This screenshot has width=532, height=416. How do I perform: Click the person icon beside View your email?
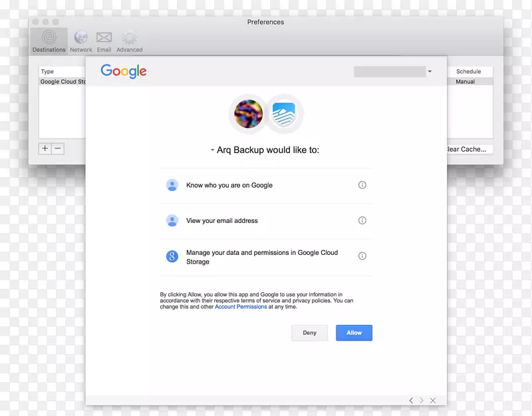click(x=172, y=220)
